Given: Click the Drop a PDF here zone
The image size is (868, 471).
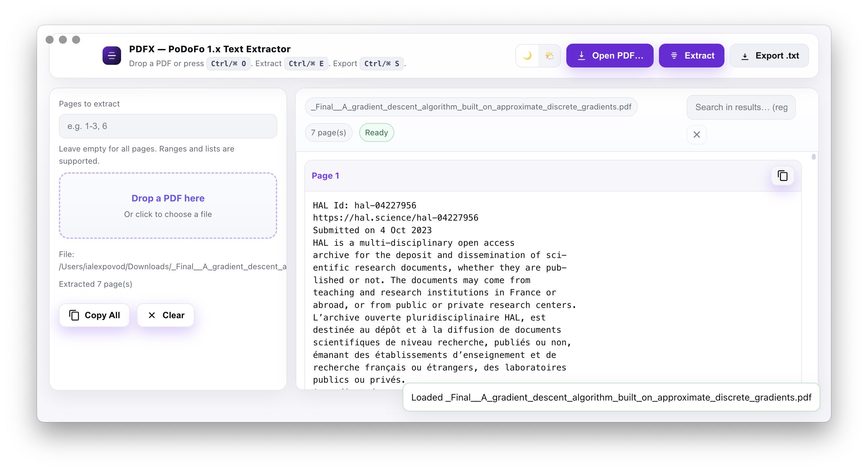Looking at the screenshot, I should (x=168, y=205).
